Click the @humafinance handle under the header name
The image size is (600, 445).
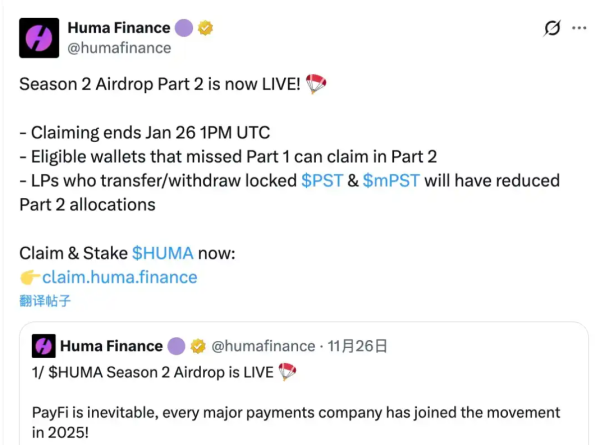click(119, 47)
